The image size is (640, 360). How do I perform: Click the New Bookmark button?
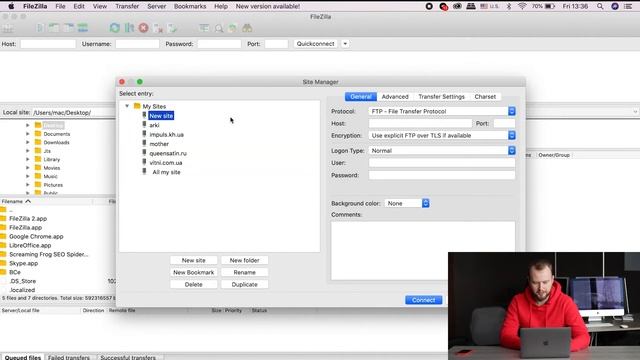click(x=193, y=272)
